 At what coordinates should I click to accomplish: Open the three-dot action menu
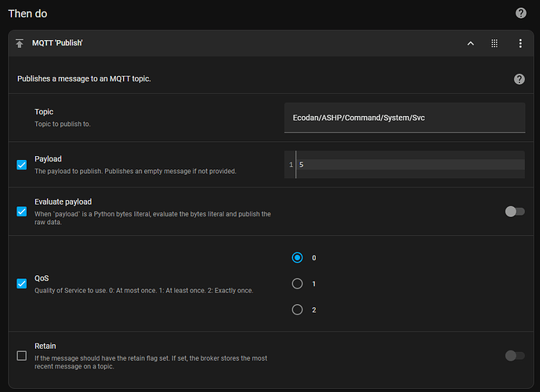click(x=520, y=43)
